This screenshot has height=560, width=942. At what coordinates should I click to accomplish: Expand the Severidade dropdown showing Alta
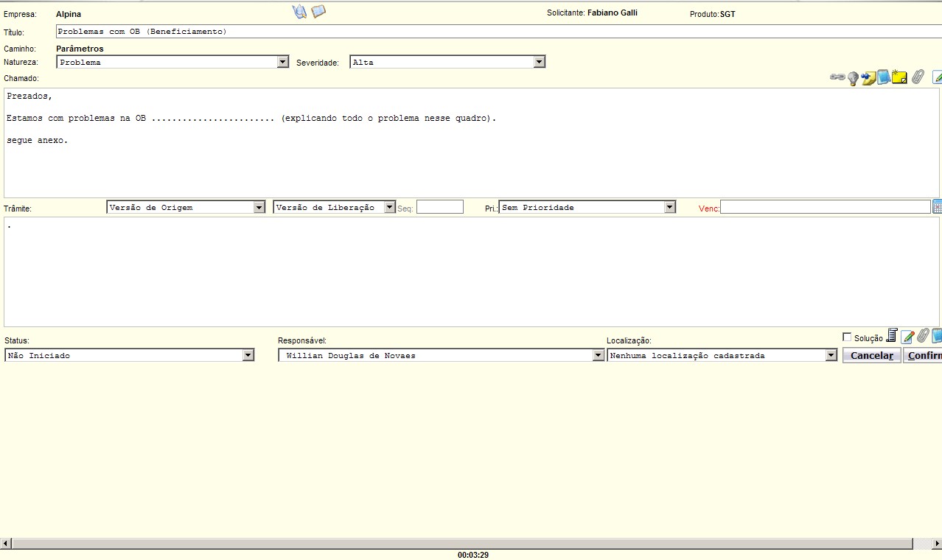pos(539,63)
